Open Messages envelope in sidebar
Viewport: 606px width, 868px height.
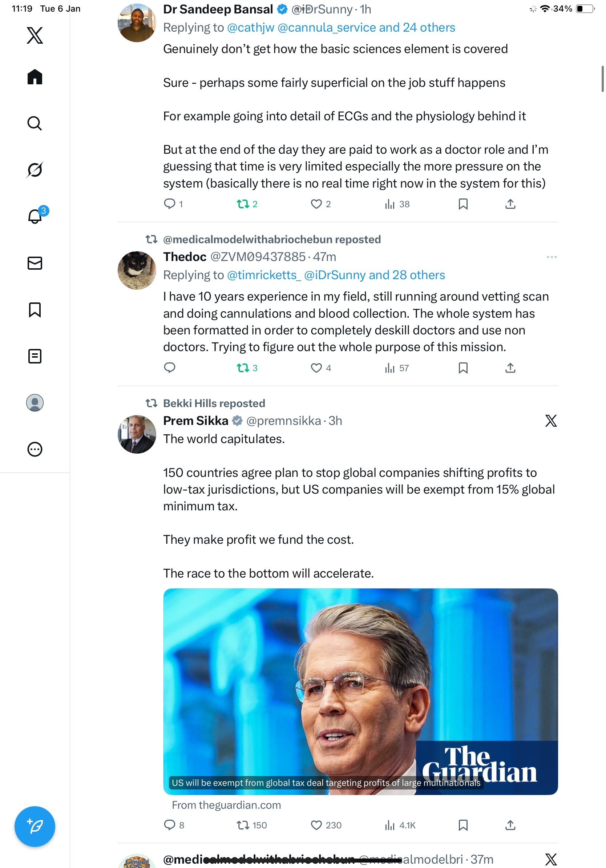pyautogui.click(x=35, y=263)
